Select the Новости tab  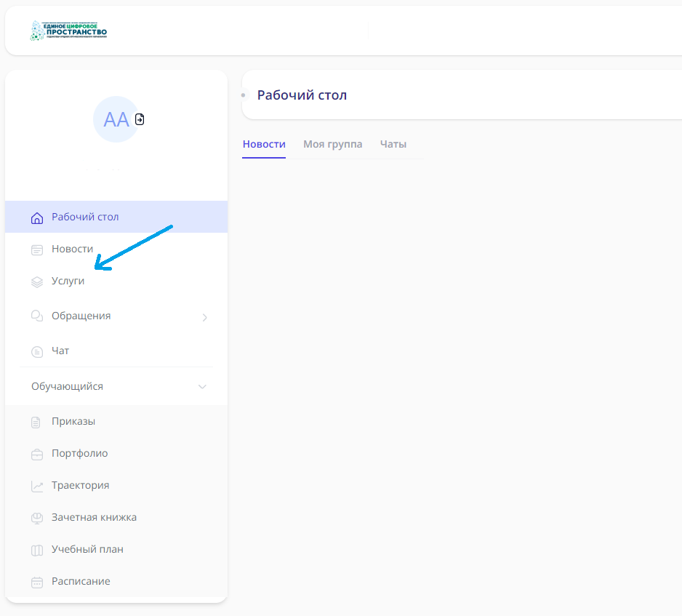[264, 144]
